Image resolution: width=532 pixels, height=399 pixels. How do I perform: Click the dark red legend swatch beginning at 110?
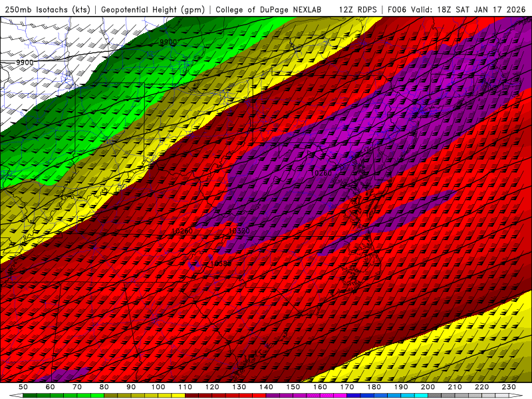pos(192,396)
